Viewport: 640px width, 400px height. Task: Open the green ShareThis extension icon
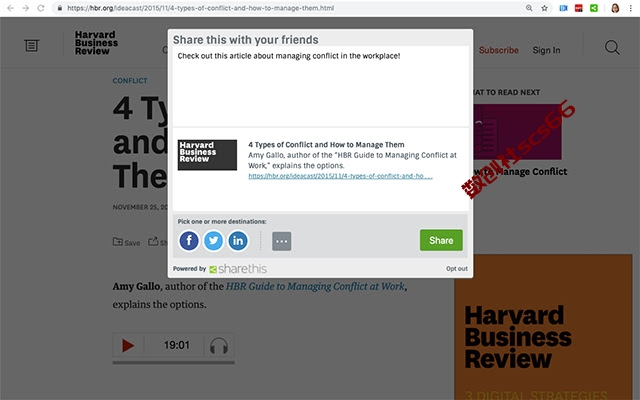point(594,8)
